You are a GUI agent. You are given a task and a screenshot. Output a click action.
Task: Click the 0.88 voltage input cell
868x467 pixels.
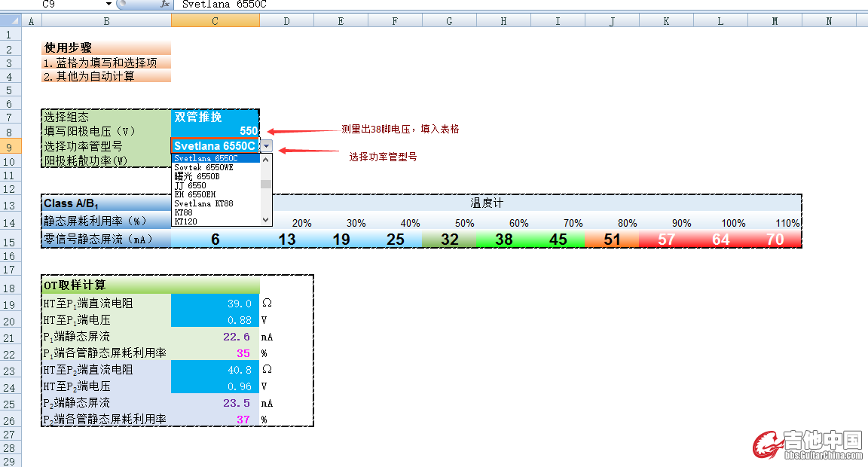coord(215,320)
